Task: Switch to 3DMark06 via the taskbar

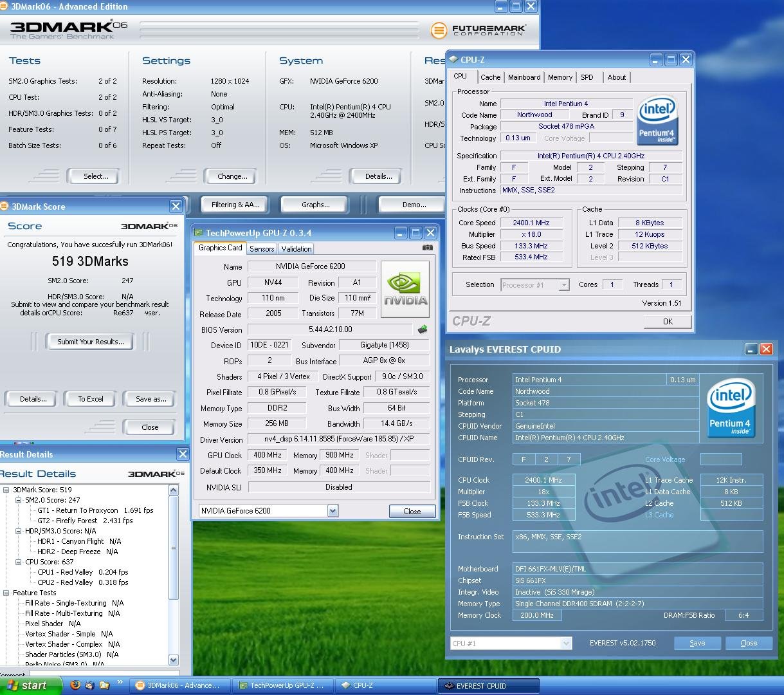Action: [x=179, y=685]
